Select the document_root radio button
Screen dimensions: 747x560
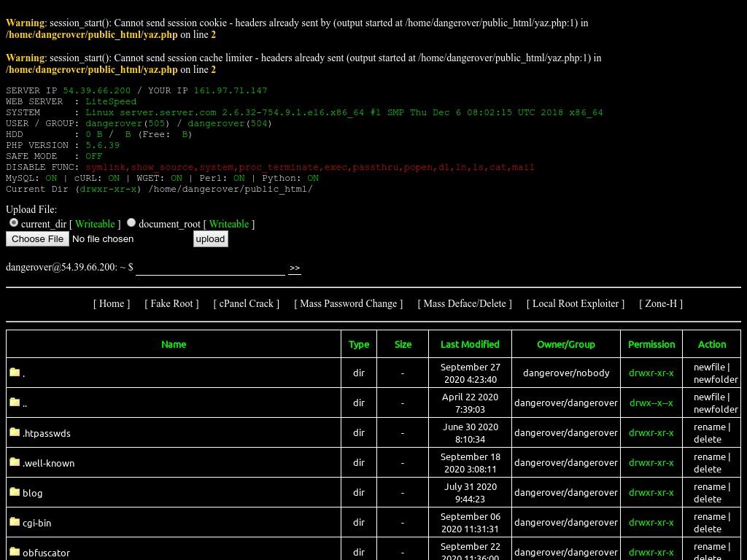pos(131,222)
